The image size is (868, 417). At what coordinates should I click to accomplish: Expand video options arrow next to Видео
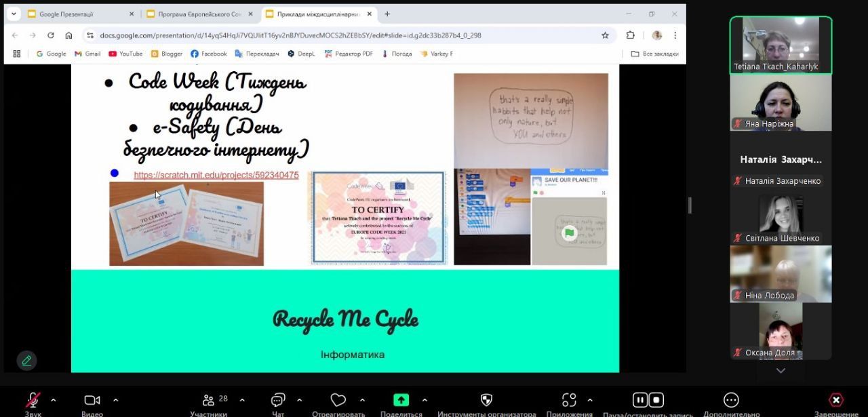click(x=115, y=400)
